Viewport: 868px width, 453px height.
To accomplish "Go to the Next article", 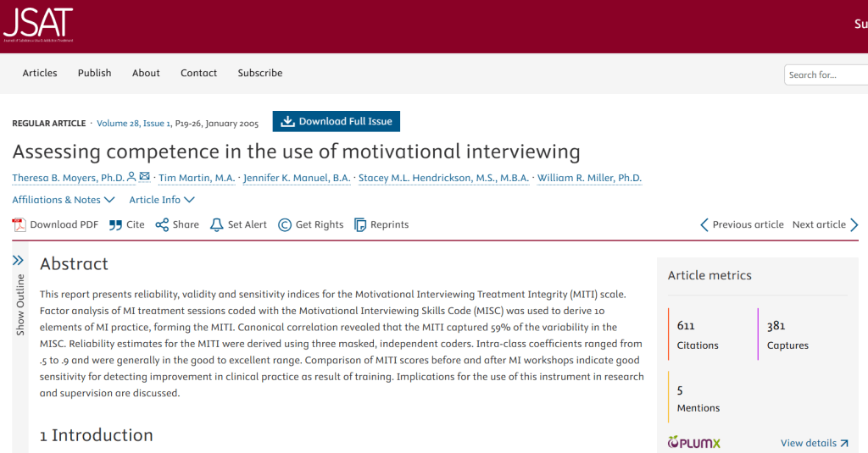I will click(825, 224).
